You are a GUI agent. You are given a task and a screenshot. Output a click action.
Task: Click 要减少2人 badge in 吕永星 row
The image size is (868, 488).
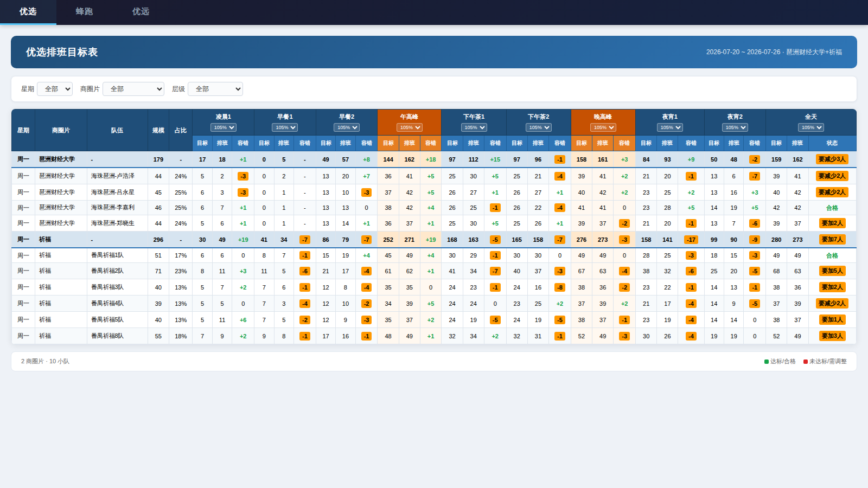[x=832, y=192]
